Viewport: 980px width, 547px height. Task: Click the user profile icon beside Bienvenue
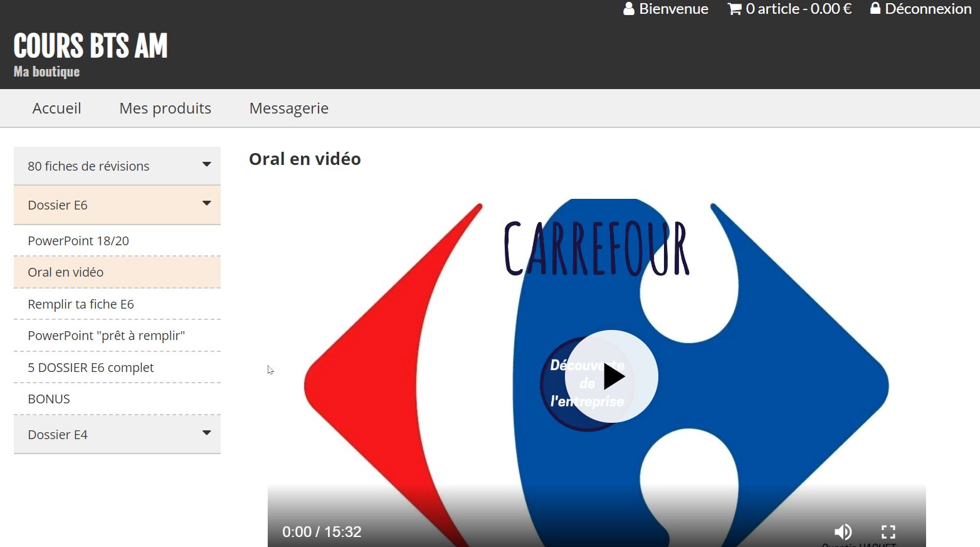pyautogui.click(x=629, y=9)
